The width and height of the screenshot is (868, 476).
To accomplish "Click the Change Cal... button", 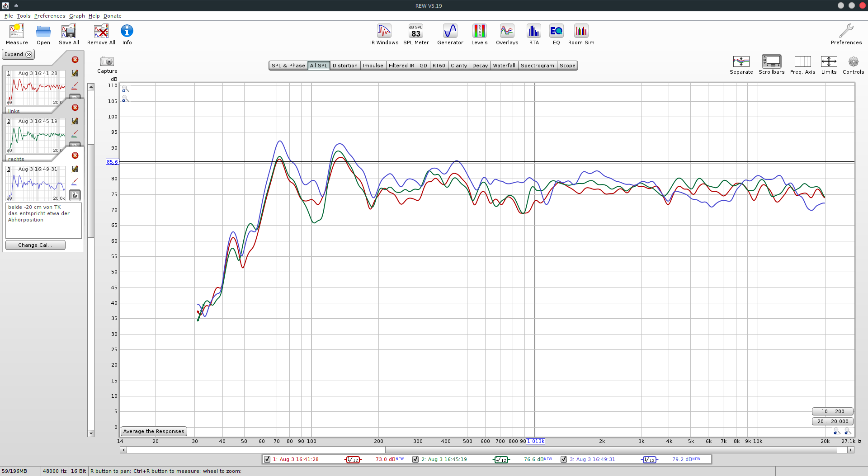I will click(x=35, y=245).
